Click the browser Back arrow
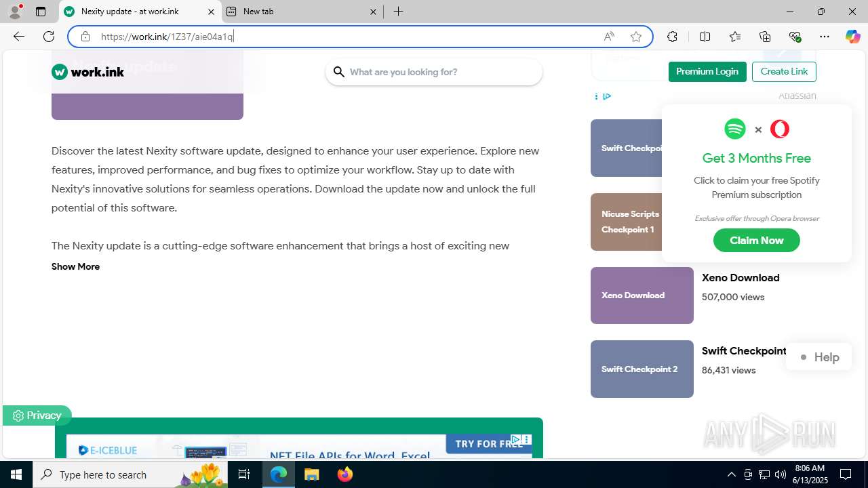The image size is (868, 488). click(x=19, y=37)
